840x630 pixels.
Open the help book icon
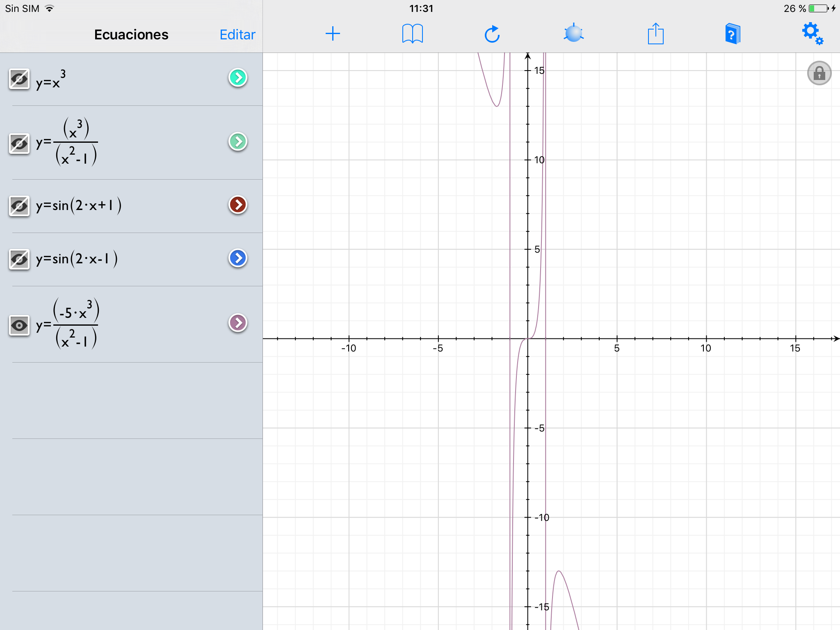click(x=733, y=34)
